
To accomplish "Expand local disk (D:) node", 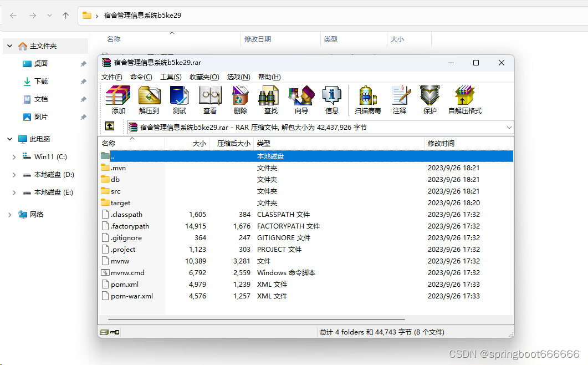I will [x=14, y=175].
